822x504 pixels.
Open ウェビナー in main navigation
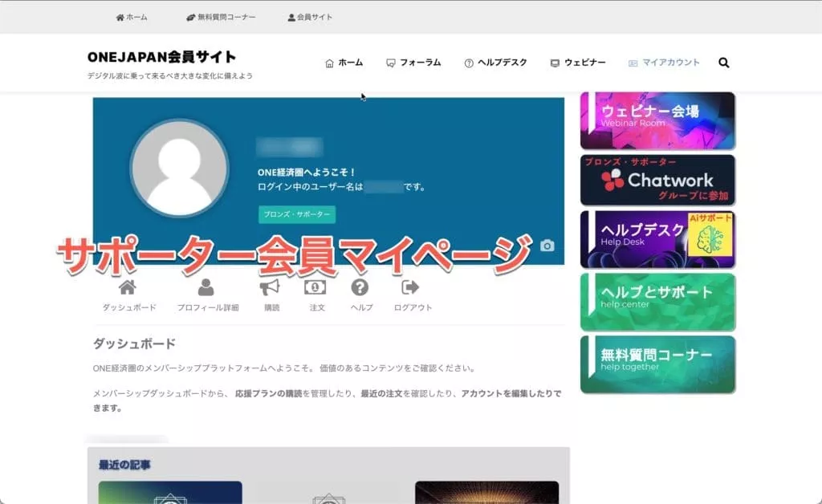pos(578,63)
